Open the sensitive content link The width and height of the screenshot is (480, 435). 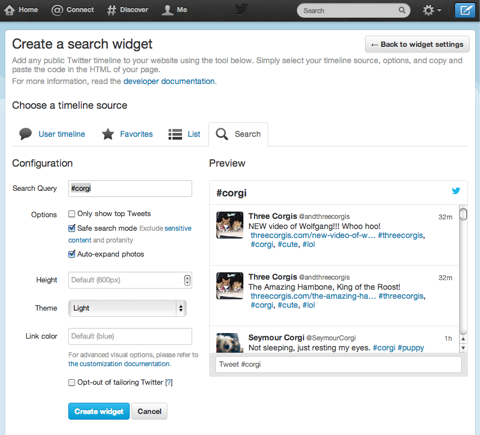(178, 228)
